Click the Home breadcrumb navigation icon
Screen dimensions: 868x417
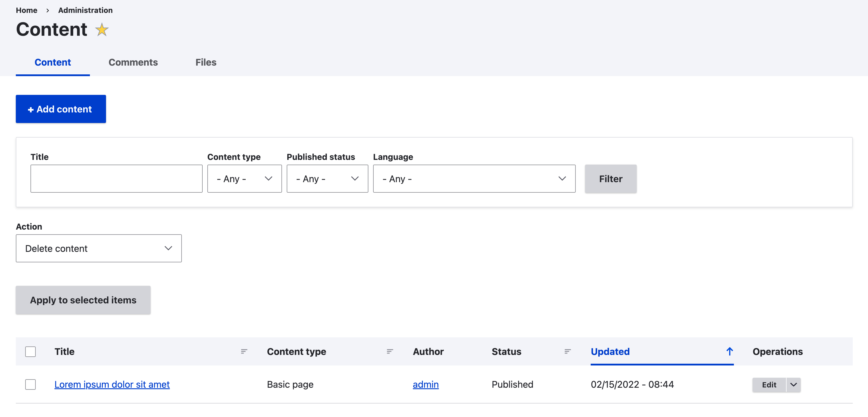point(26,10)
